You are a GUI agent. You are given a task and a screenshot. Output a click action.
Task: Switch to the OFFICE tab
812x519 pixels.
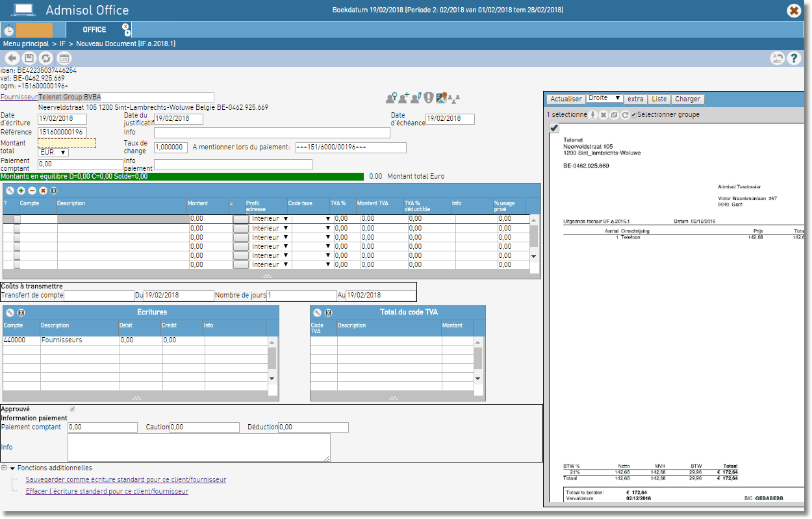[x=94, y=30]
